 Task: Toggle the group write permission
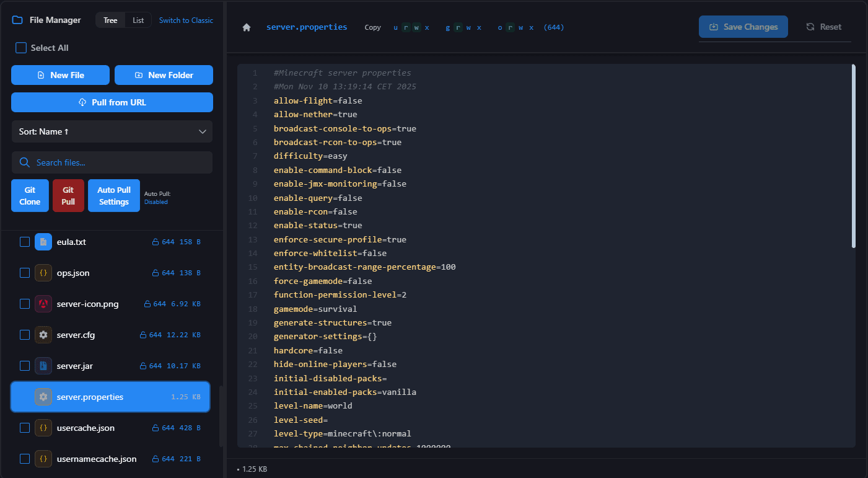468,27
